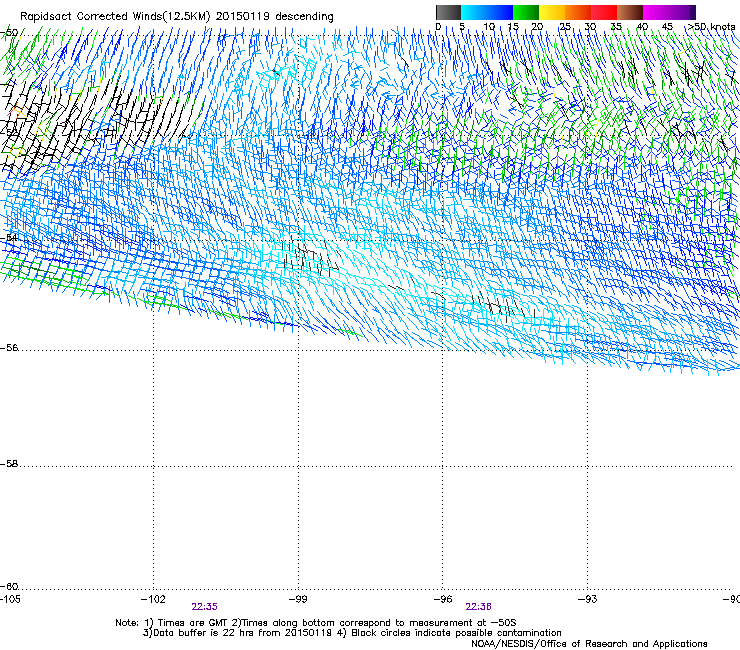The width and height of the screenshot is (740, 650).
Task: Click the black contaminated barbs near -99, -54
Action: [x=310, y=256]
